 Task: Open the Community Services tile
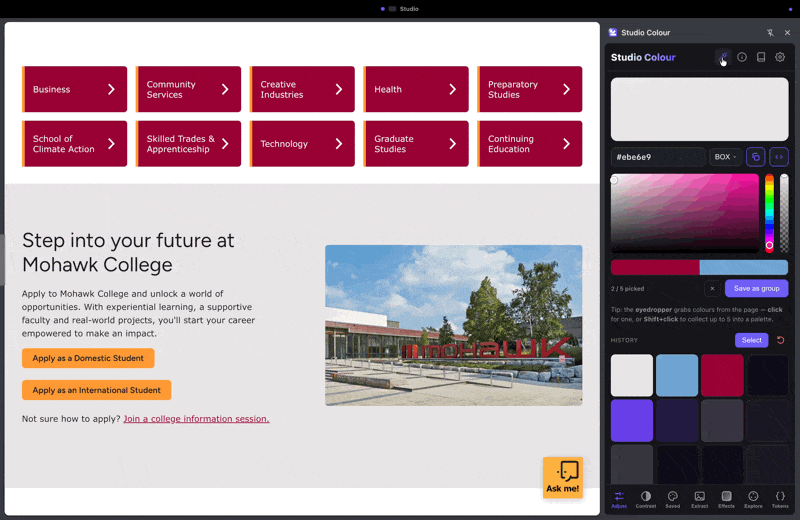(x=188, y=89)
